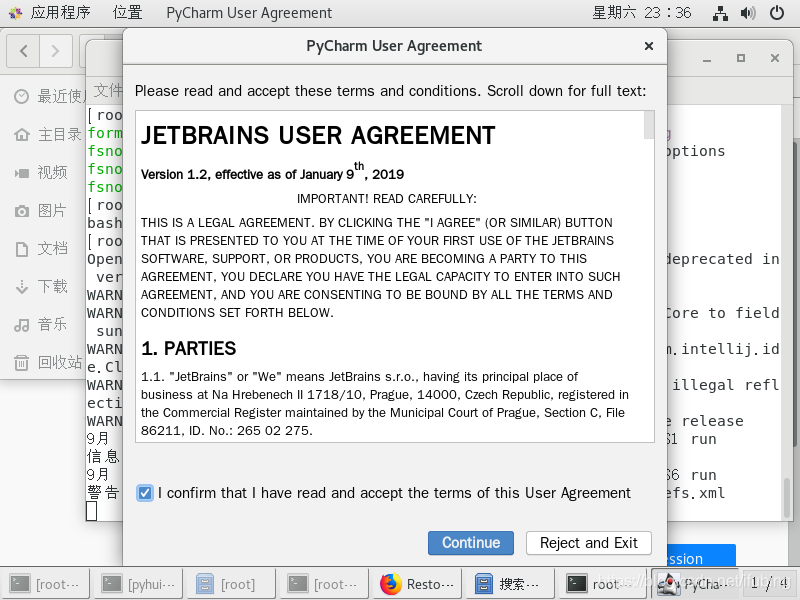Click the 文件 menu in terminal window
The width and height of the screenshot is (800, 600).
coord(108,90)
